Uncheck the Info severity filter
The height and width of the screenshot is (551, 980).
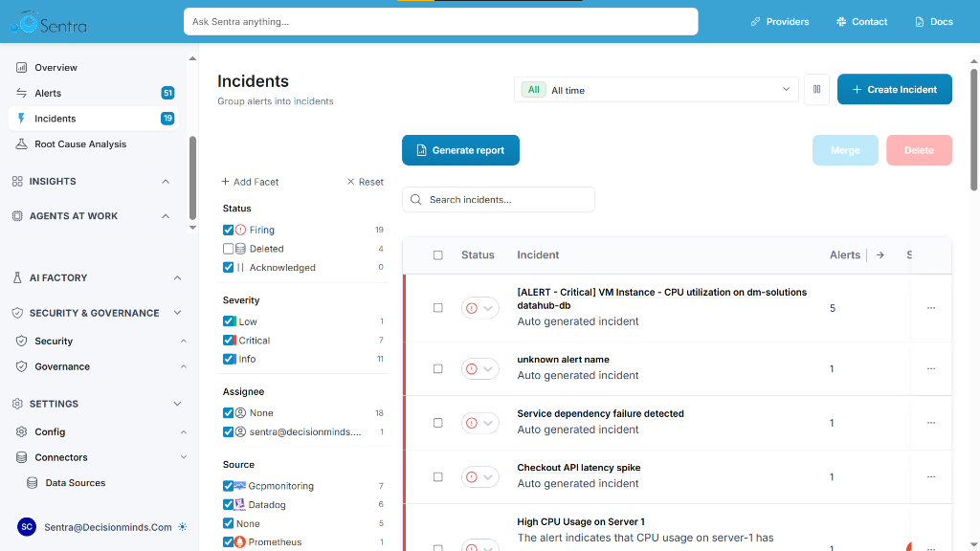(228, 360)
